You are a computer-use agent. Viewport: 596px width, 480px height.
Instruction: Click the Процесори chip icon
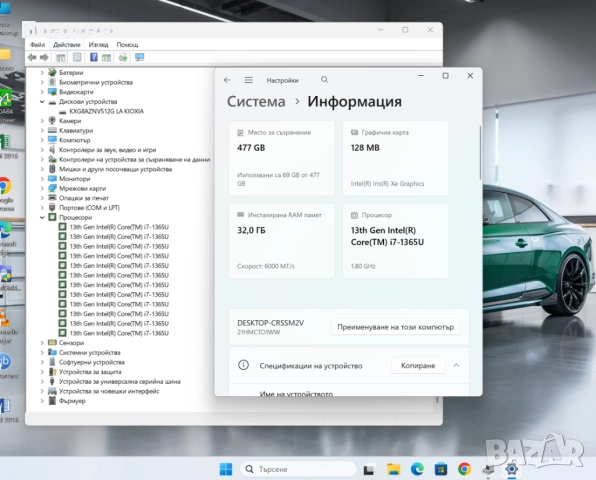click(52, 217)
